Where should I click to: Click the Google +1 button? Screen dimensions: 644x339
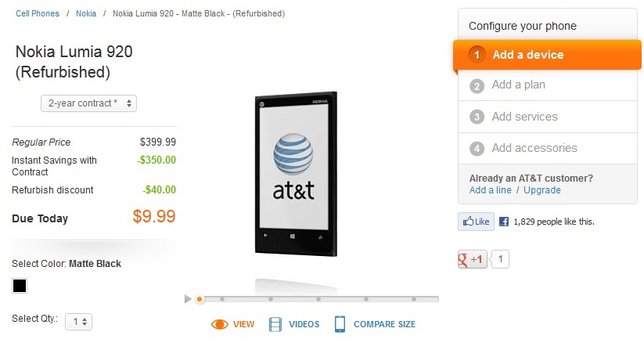coord(473,259)
